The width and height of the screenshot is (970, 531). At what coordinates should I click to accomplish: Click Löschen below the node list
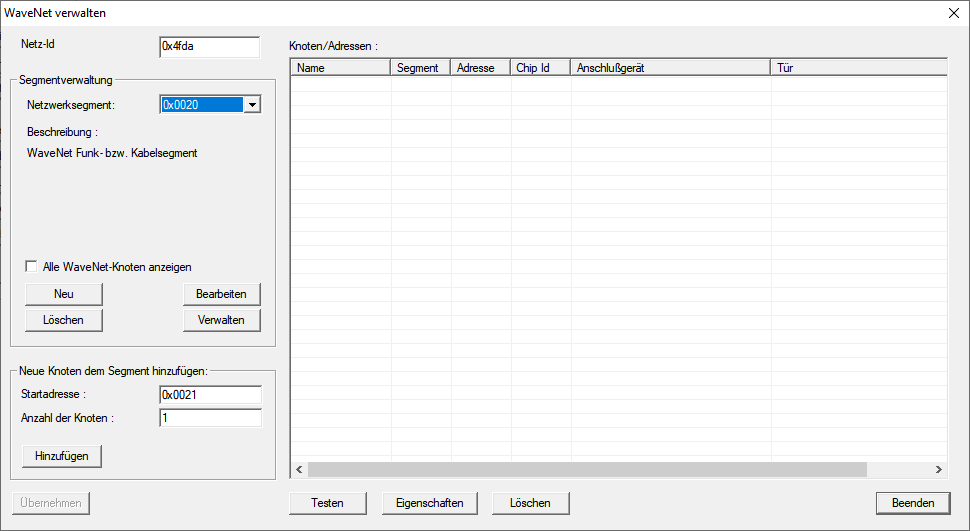(529, 502)
